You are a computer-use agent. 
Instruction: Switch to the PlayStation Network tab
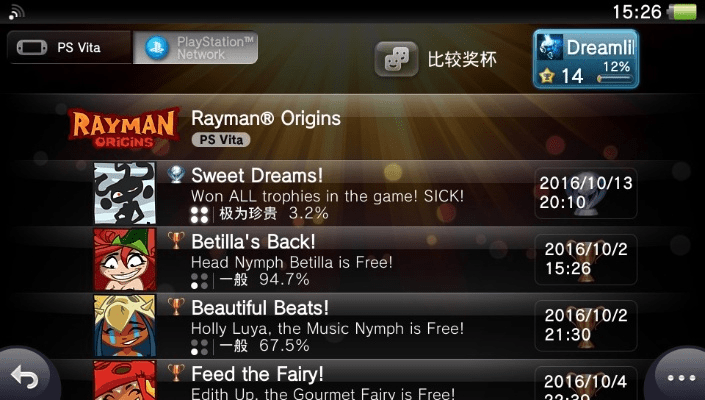(196, 47)
